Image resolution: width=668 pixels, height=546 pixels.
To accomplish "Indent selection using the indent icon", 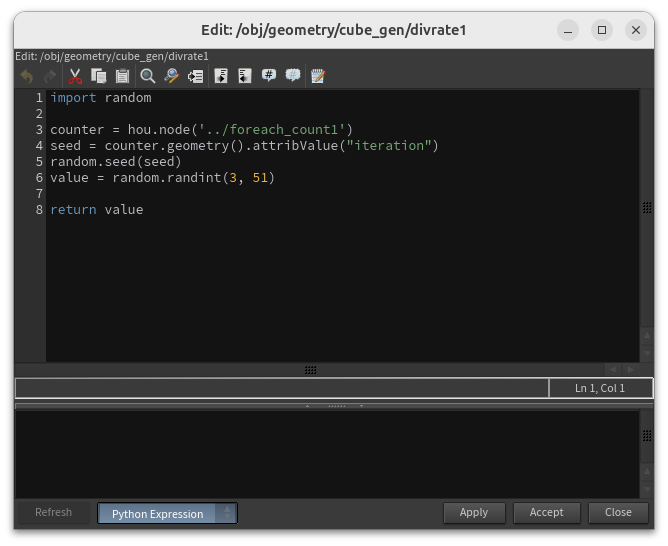I will (x=221, y=76).
